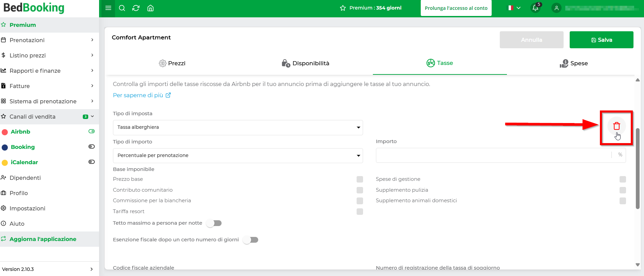644x276 pixels.
Task: Check the Tariffa resort checkbox
Action: pyautogui.click(x=360, y=211)
